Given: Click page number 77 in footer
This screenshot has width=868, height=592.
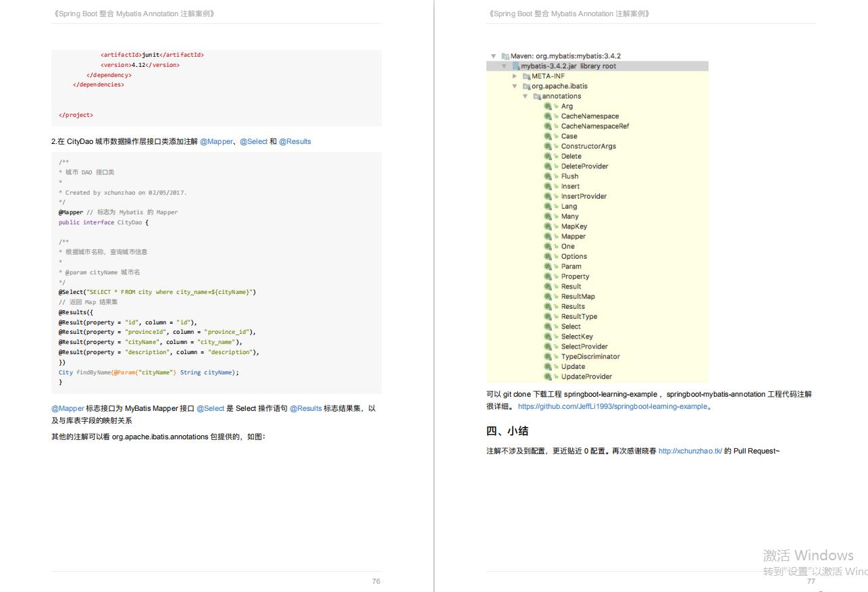Looking at the screenshot, I should (811, 581).
